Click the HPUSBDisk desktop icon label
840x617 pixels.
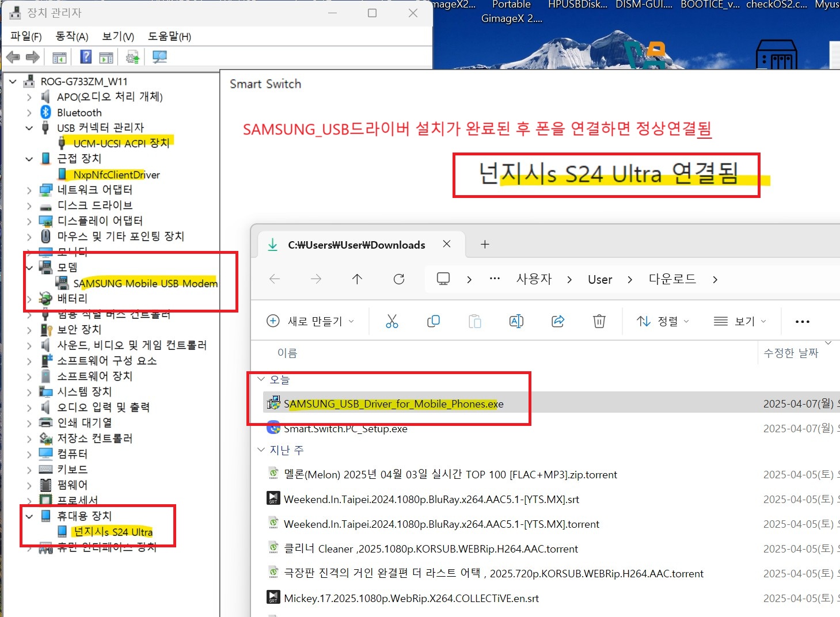pos(577,5)
